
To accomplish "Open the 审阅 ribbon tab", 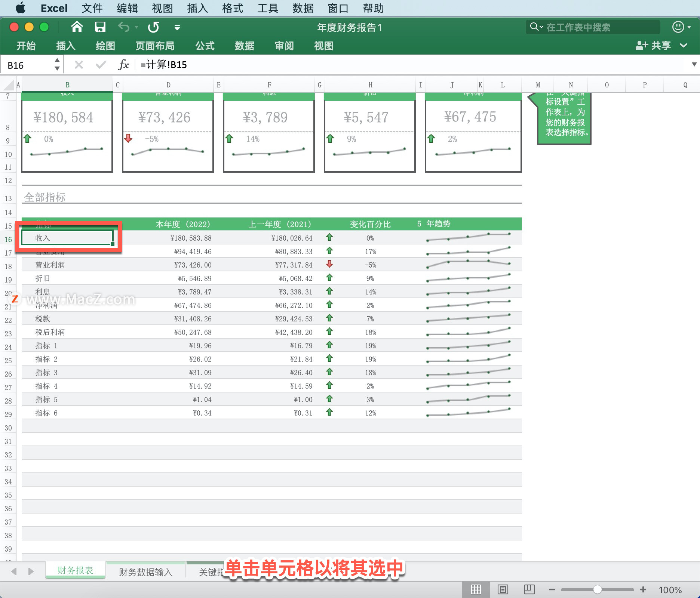I will click(x=284, y=46).
